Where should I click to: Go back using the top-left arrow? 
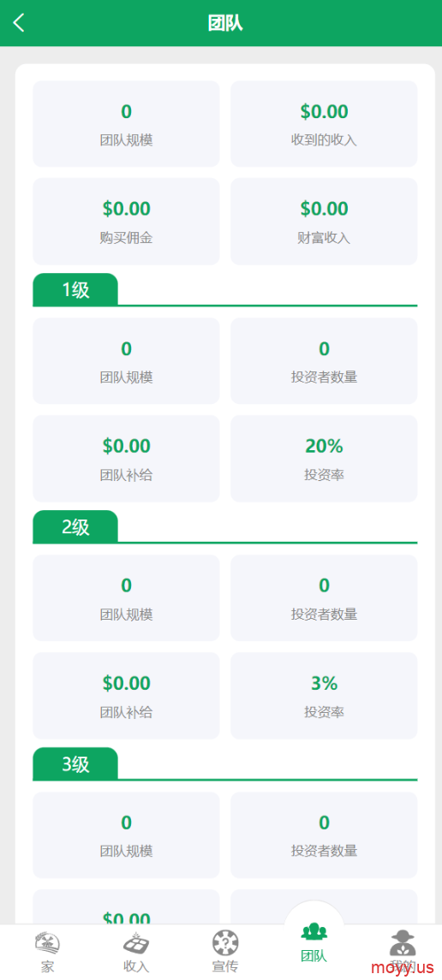coord(19,23)
